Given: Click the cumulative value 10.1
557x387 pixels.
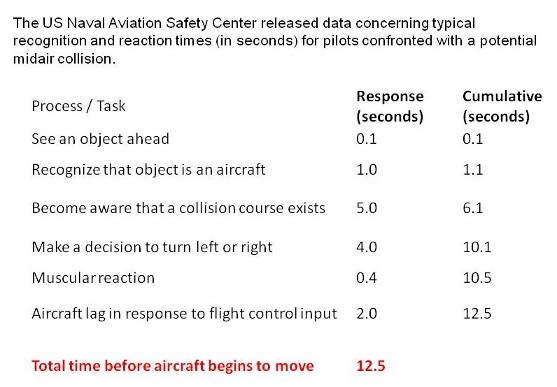Looking at the screenshot, I should 477,247.
